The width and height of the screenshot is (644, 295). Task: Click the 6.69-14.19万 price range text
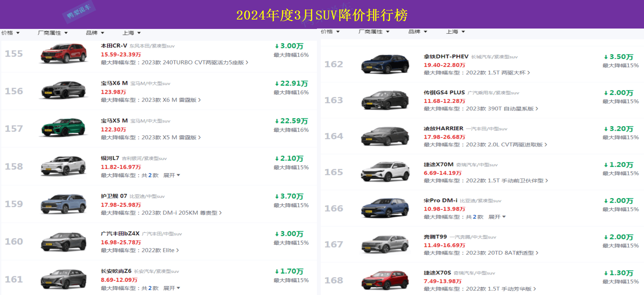(442, 173)
